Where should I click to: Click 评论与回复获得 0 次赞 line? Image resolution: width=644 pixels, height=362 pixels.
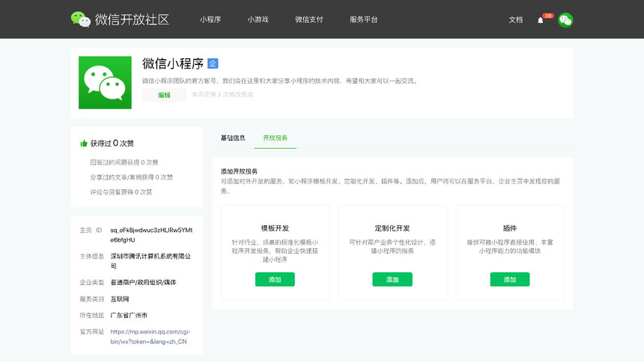point(121,191)
